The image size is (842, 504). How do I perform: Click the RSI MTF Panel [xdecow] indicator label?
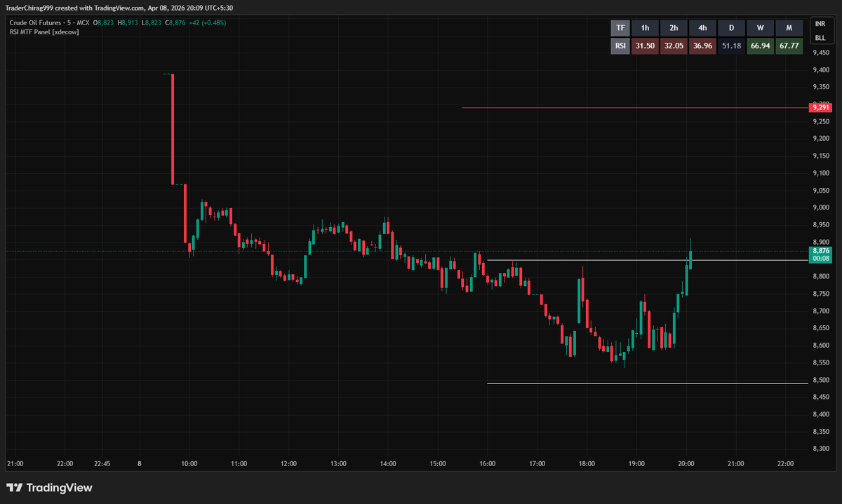(x=43, y=32)
